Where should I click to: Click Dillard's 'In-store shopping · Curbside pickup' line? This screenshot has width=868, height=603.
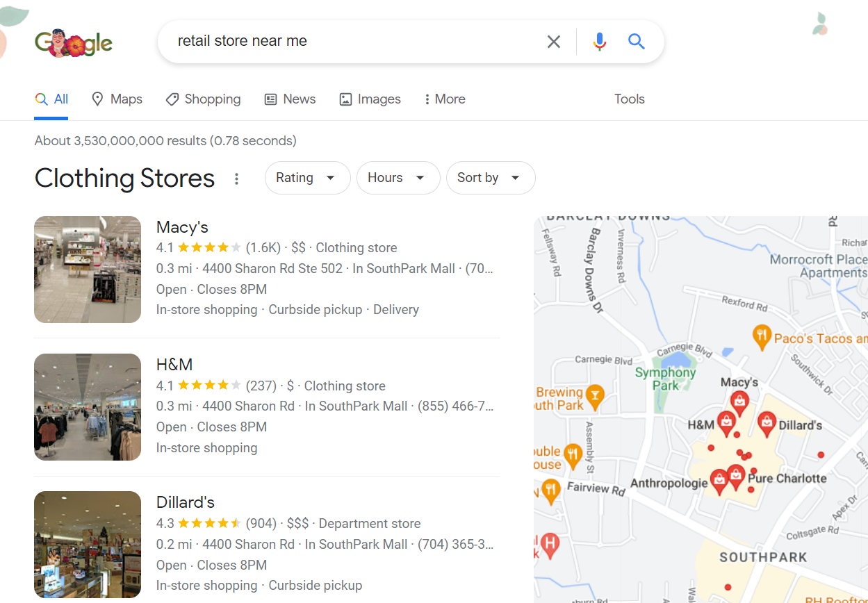(x=259, y=586)
